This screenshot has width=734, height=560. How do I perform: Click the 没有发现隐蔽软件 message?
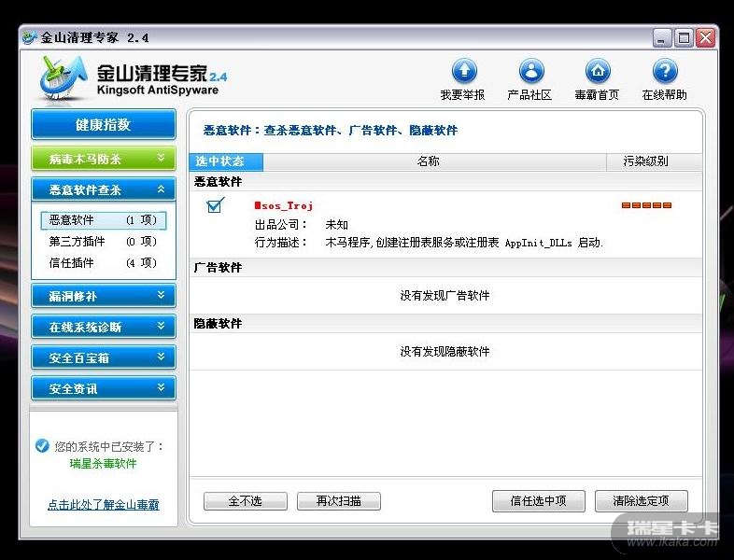click(445, 352)
